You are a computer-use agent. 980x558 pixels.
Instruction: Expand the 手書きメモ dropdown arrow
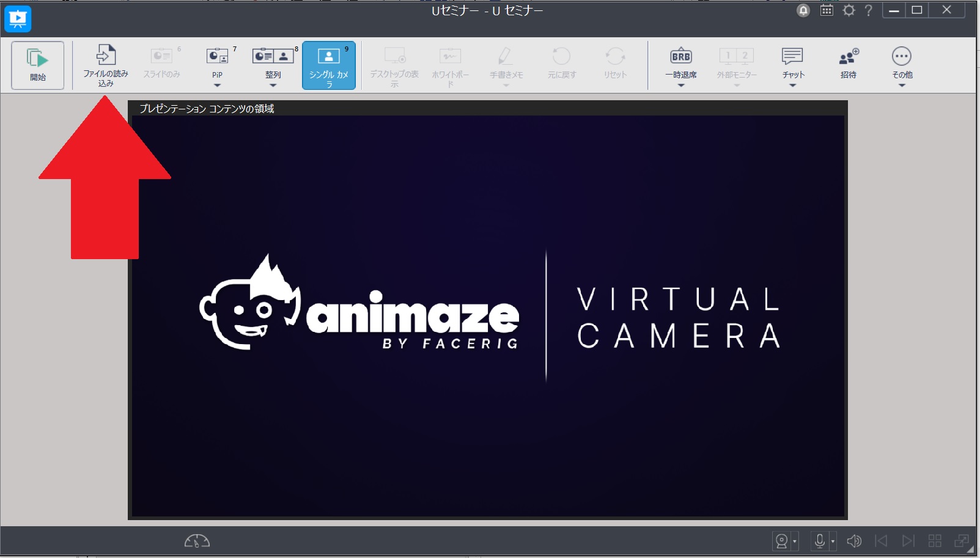pos(506,86)
